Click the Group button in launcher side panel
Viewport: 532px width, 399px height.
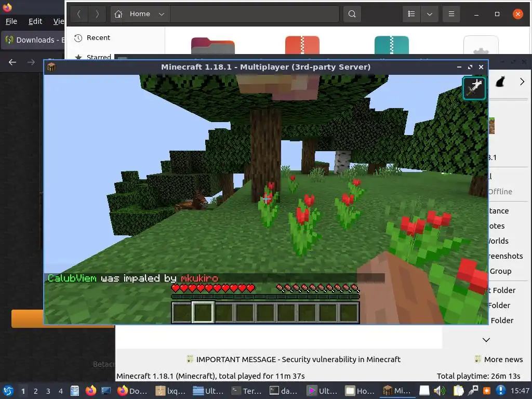pyautogui.click(x=500, y=271)
